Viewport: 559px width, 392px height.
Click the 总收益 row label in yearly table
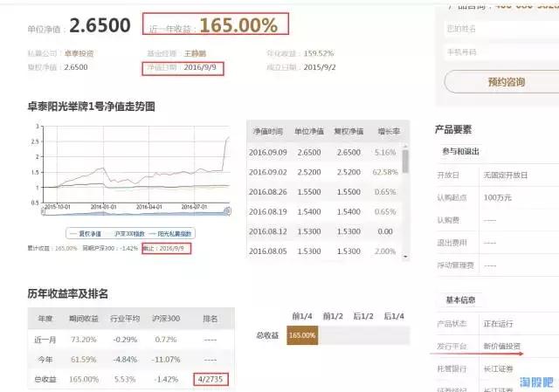coord(45,380)
